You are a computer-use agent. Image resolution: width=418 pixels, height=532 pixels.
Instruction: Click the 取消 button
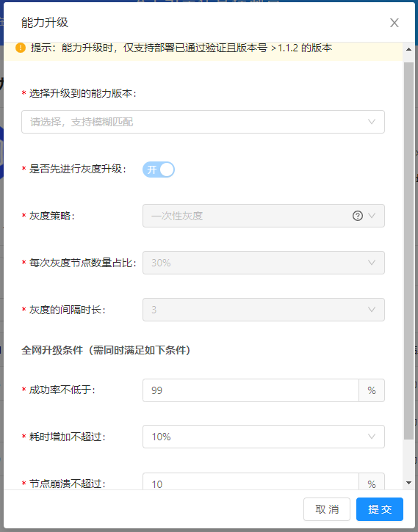[x=327, y=509]
